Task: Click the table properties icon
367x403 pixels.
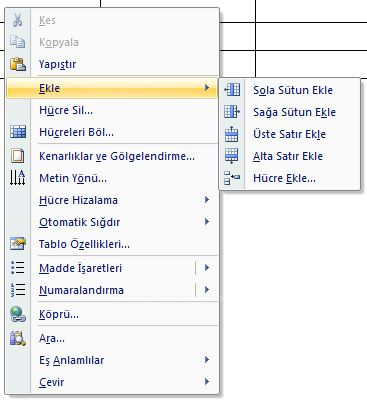Action: 18,244
